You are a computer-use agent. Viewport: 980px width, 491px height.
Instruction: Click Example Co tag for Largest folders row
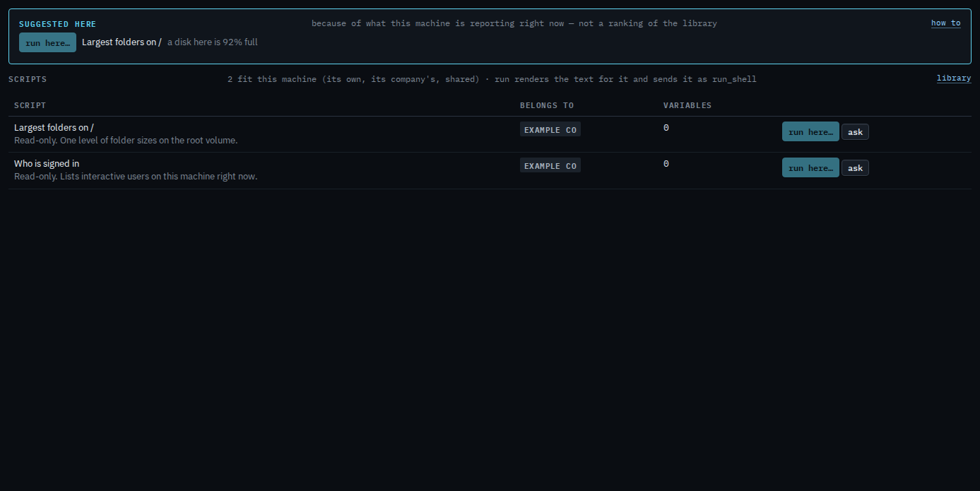click(550, 130)
